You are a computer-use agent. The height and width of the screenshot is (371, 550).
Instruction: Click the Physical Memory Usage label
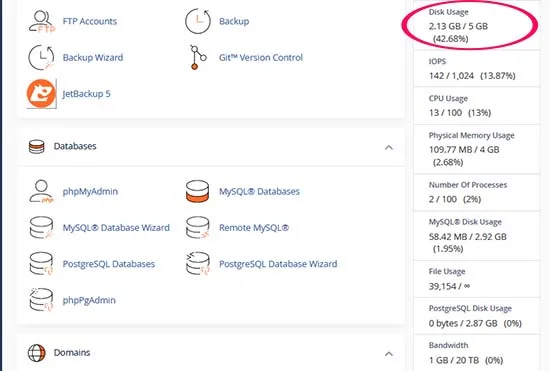point(471,135)
